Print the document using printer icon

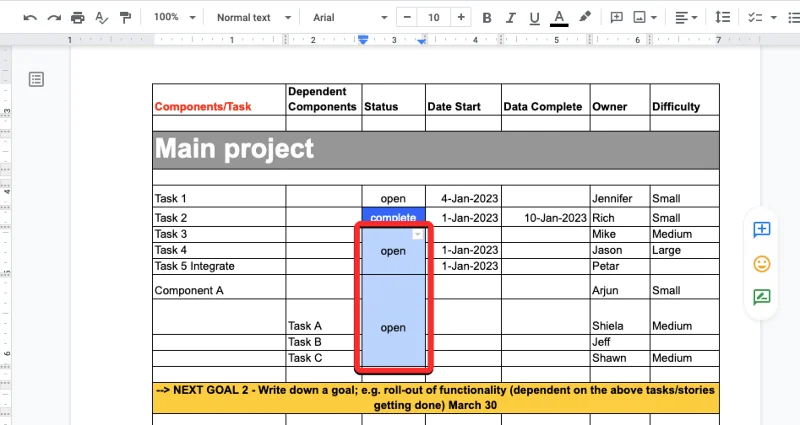point(78,18)
